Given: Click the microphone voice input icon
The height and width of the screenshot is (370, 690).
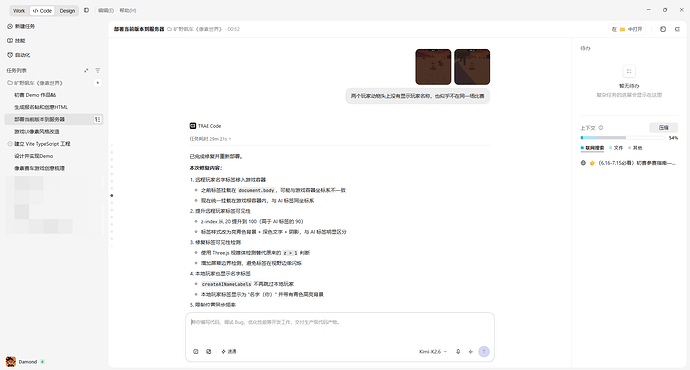Looking at the screenshot, I should tap(458, 352).
